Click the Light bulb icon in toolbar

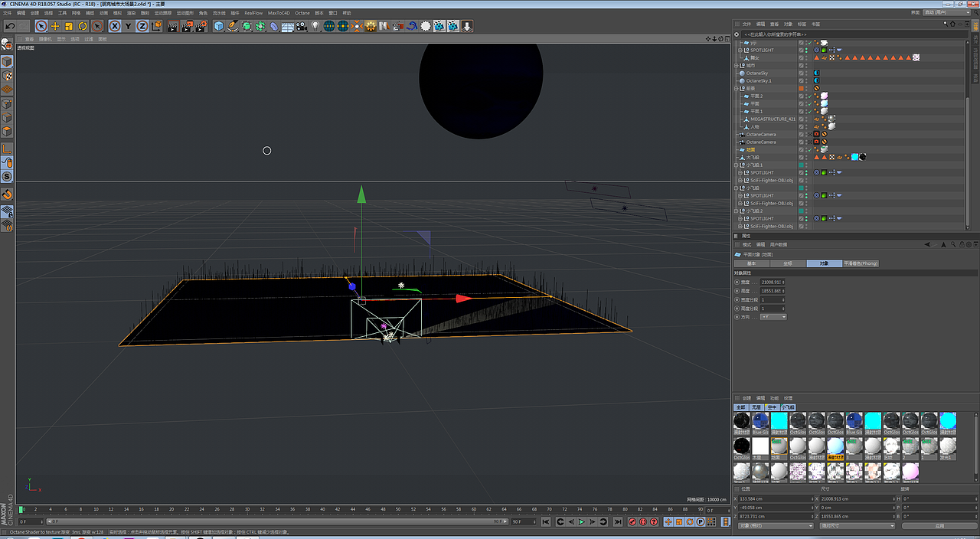click(315, 26)
